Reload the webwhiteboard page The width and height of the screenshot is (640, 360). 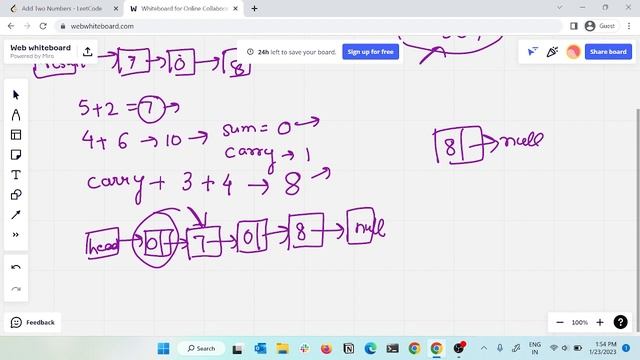tap(43, 26)
